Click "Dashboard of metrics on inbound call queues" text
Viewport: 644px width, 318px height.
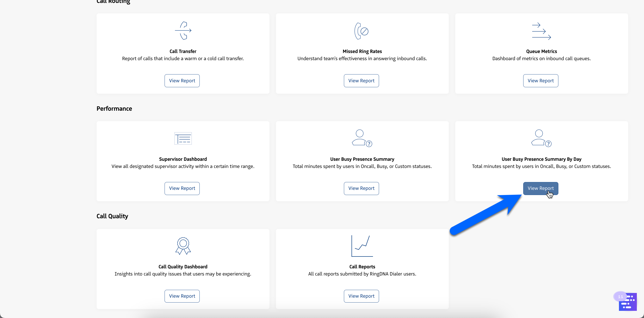click(x=542, y=59)
